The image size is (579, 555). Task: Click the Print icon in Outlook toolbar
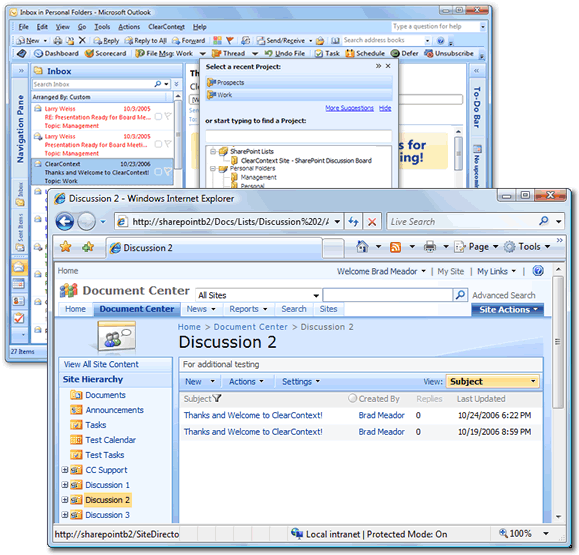click(x=58, y=41)
